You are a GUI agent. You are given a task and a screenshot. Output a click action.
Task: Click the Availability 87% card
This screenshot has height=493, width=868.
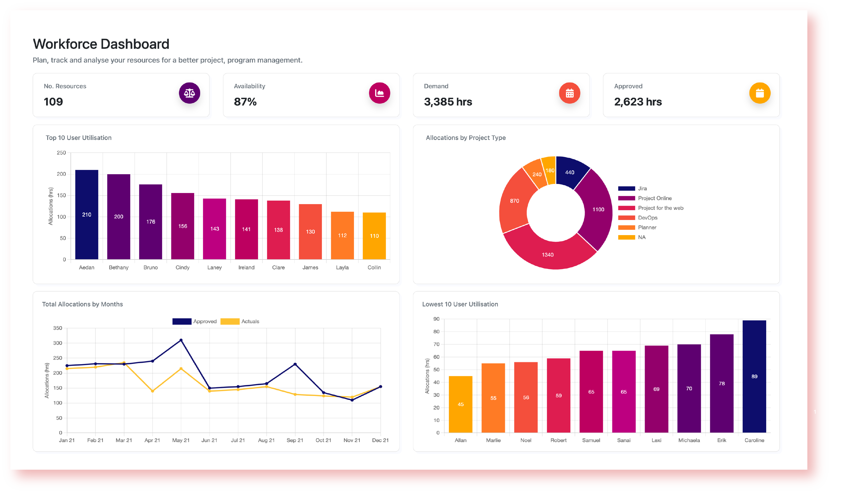pos(311,95)
